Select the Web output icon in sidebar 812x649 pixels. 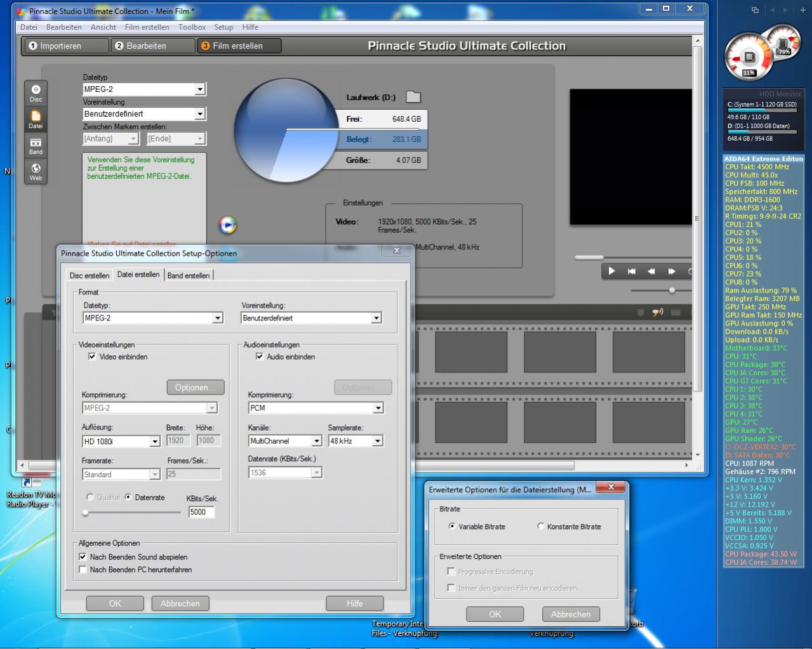click(x=36, y=172)
